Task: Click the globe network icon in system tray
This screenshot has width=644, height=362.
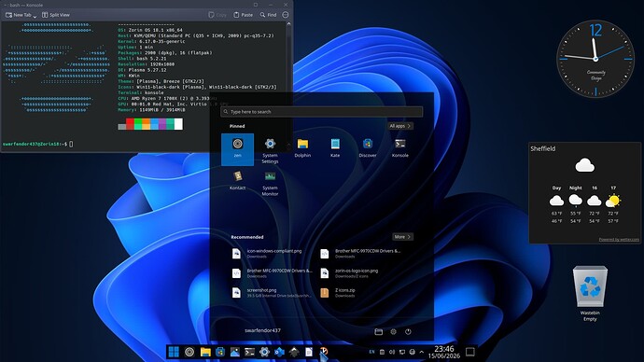Action: (412, 352)
